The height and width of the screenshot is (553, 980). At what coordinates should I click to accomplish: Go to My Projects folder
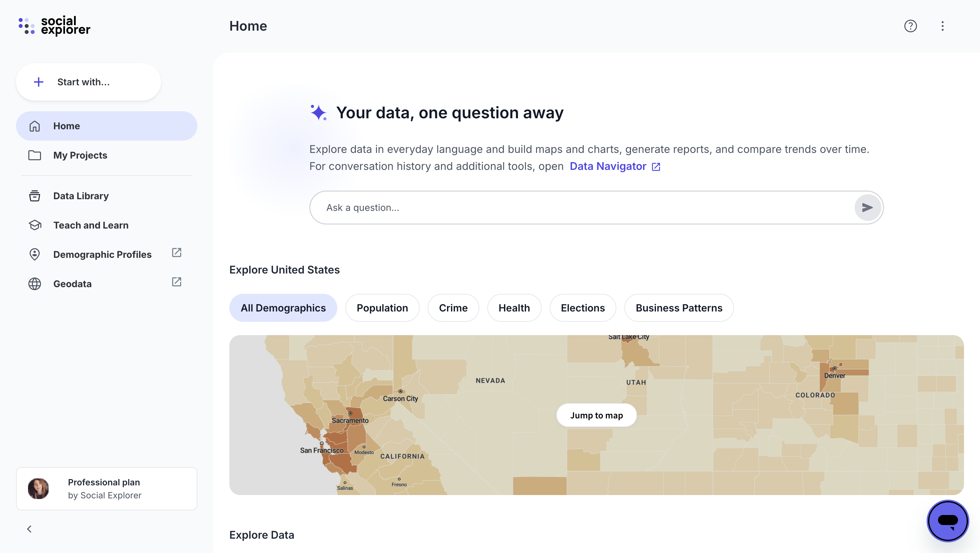[80, 155]
